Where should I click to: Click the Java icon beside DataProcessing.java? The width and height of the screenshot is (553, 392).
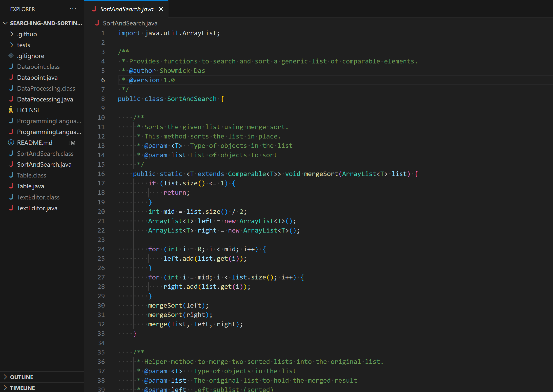pyautogui.click(x=11, y=99)
